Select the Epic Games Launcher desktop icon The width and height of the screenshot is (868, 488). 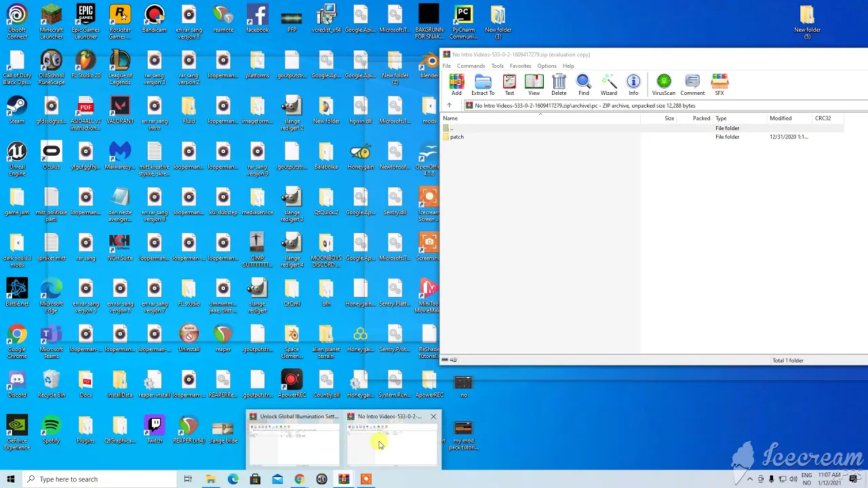tap(85, 22)
